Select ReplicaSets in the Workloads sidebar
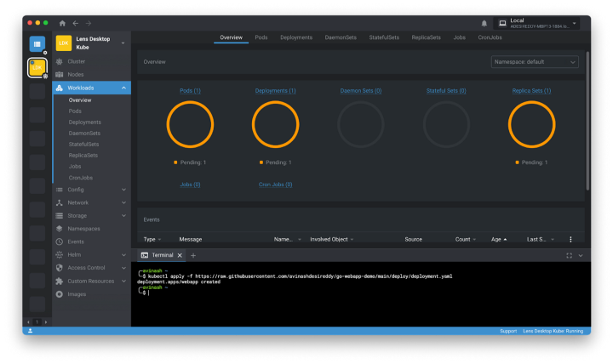The height and width of the screenshot is (364, 613). pyautogui.click(x=83, y=156)
